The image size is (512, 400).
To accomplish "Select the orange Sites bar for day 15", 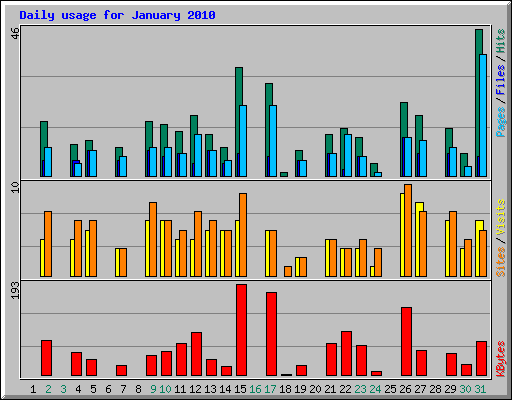I will pyautogui.click(x=243, y=235).
